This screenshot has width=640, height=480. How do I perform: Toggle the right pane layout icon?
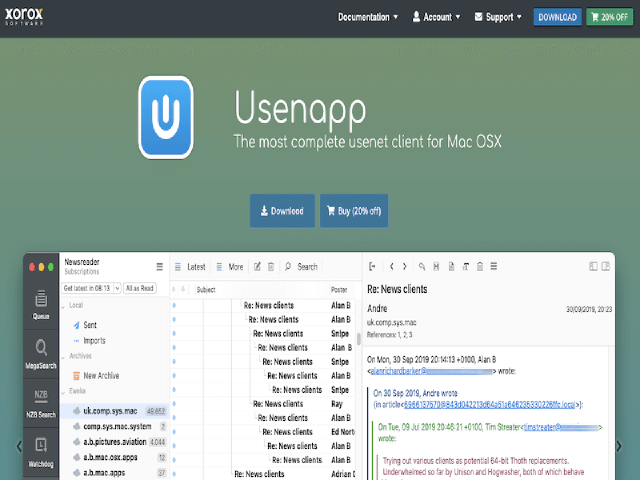[606, 267]
